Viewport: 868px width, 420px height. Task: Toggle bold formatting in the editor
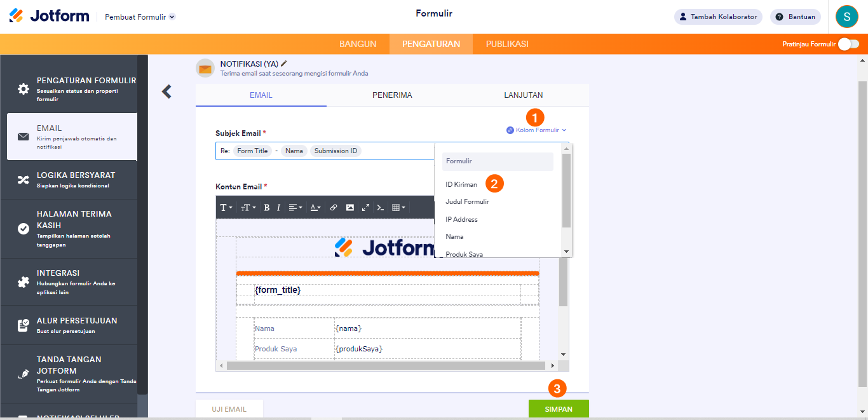[x=267, y=207]
